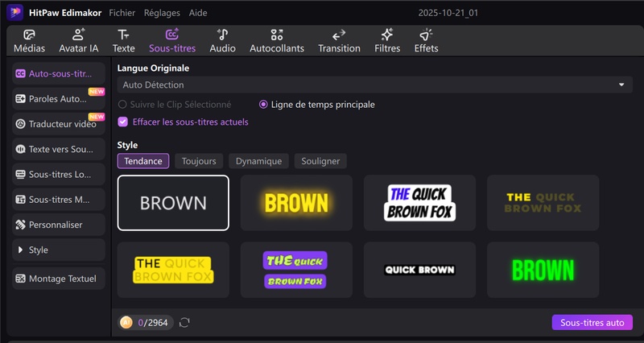The width and height of the screenshot is (644, 343).
Task: Open the Transition panel
Action: [x=339, y=41]
